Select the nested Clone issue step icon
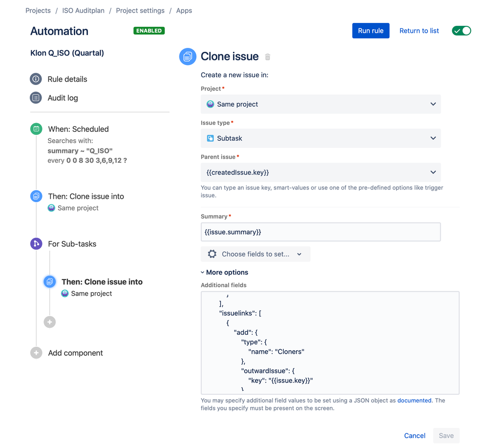 49,282
